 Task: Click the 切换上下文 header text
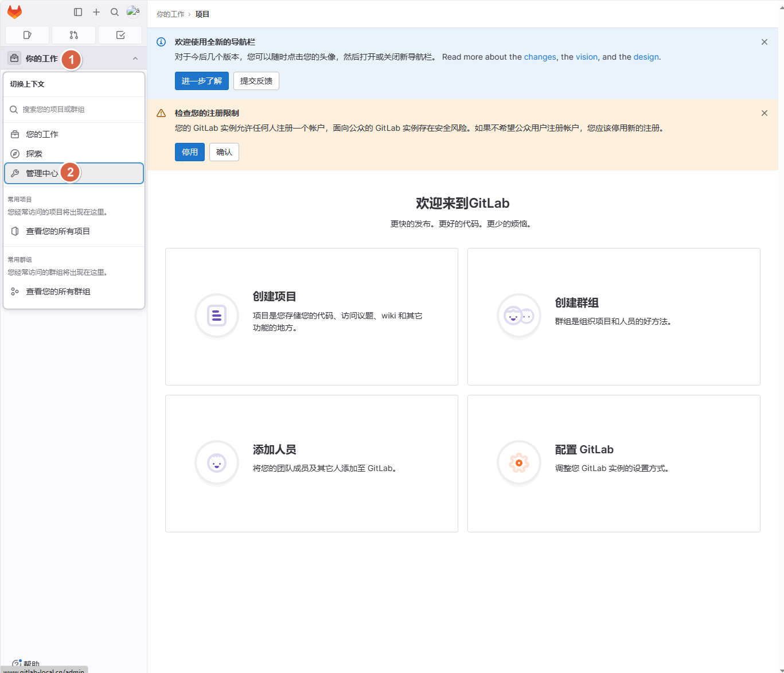pyautogui.click(x=27, y=84)
